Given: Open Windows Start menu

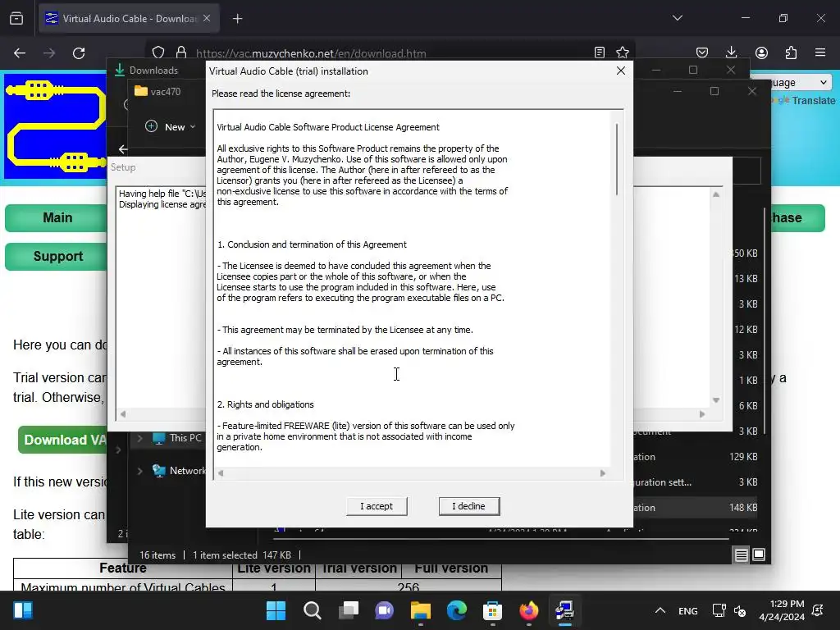Looking at the screenshot, I should [276, 610].
